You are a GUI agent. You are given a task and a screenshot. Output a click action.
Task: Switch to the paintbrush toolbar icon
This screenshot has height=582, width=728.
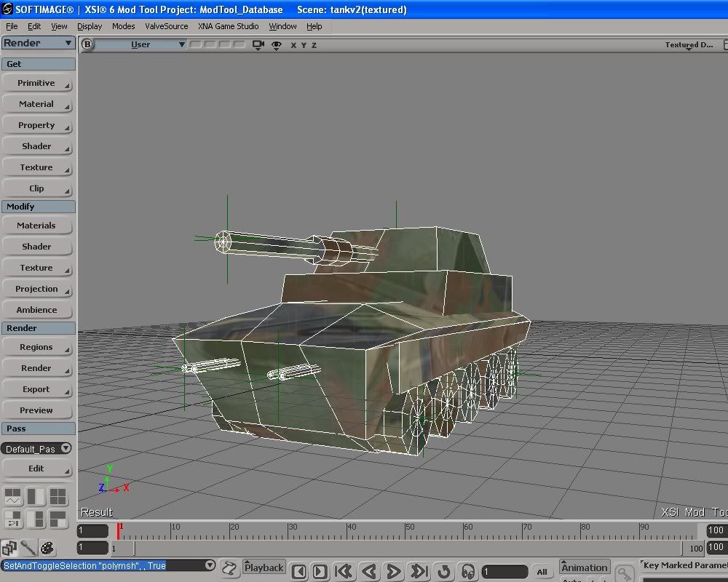pos(28,548)
